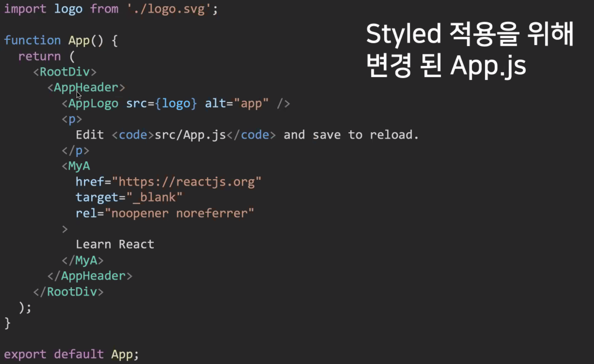Click the './logo.svg' string
594x364 pixels.
169,8
